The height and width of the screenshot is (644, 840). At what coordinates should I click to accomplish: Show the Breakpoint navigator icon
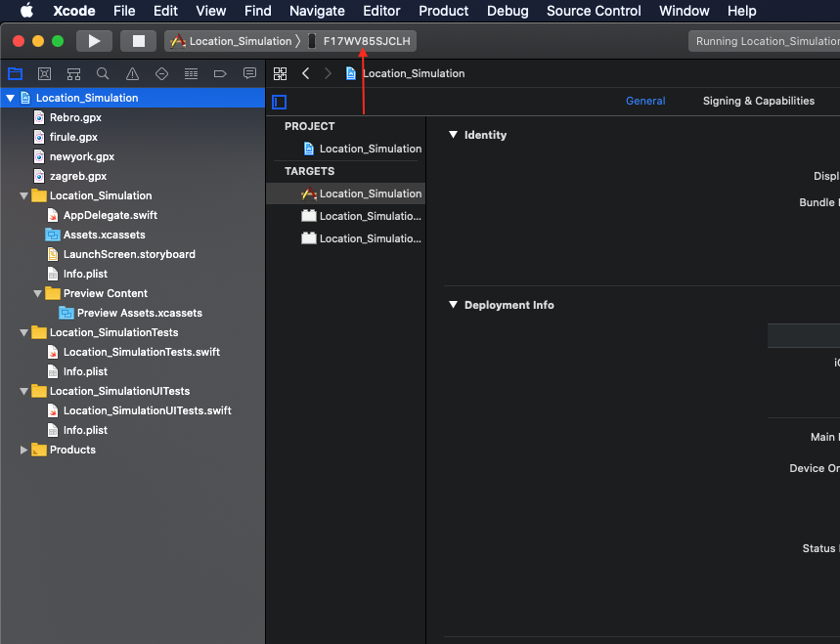tap(220, 73)
